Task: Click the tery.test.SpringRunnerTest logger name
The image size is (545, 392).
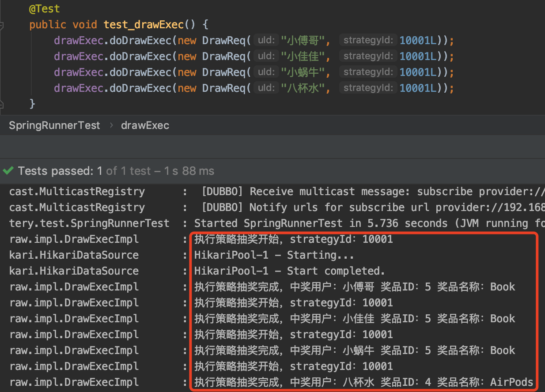Action: [89, 223]
